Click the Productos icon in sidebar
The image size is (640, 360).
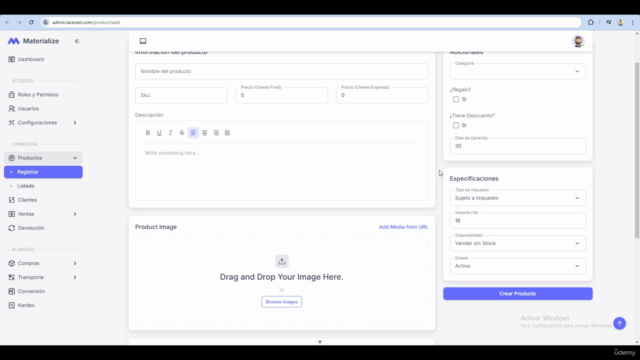tap(11, 158)
